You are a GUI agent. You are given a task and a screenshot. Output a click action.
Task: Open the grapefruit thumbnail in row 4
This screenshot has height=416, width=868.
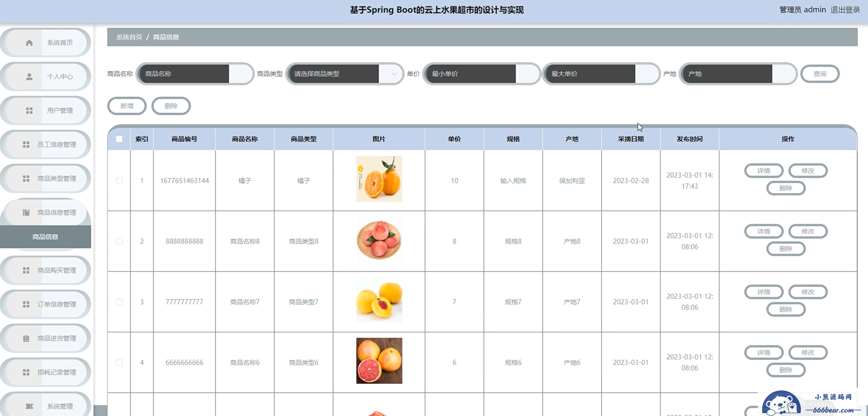[379, 361]
